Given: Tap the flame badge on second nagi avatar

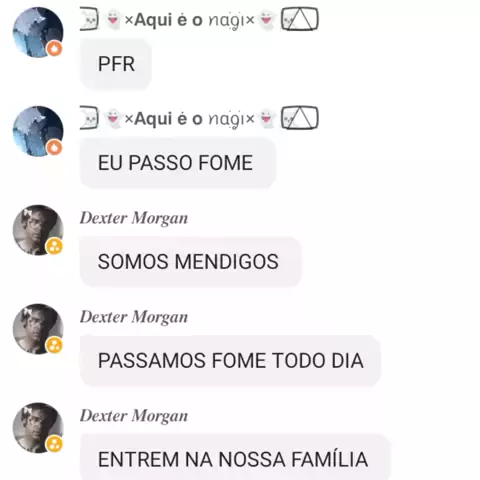Looking at the screenshot, I should [54, 147].
